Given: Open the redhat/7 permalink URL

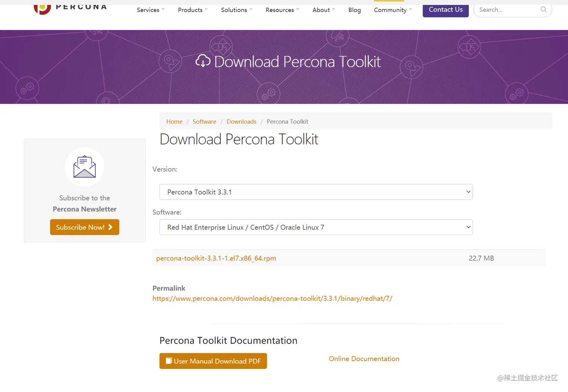Looking at the screenshot, I should (x=272, y=298).
